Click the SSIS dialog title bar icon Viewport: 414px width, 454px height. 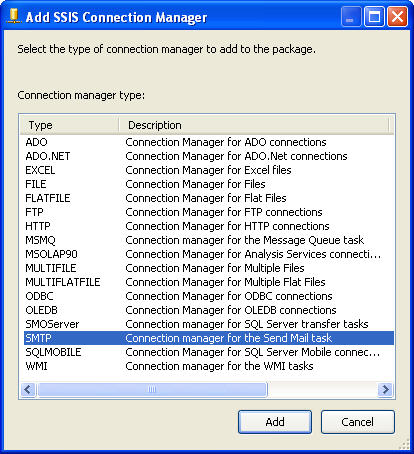click(14, 16)
